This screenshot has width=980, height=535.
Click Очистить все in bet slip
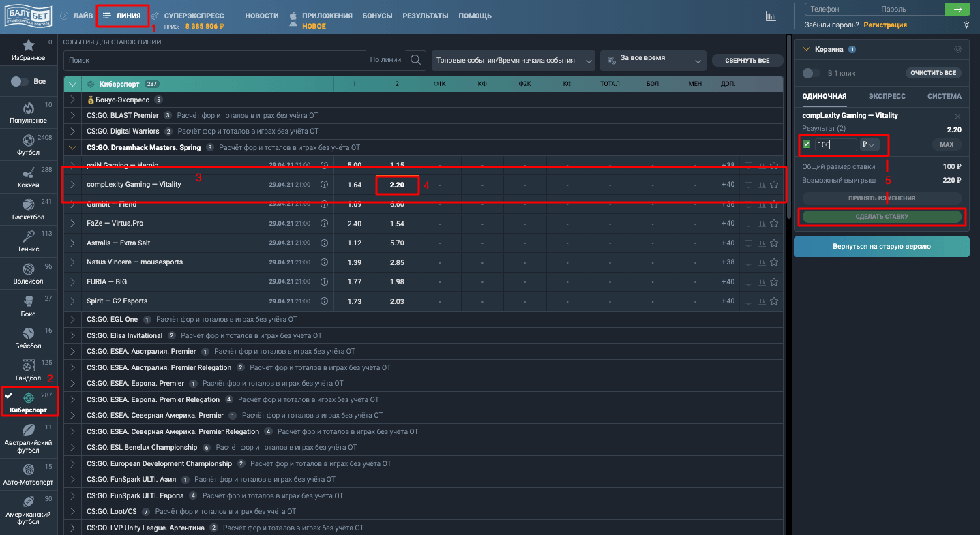(934, 73)
